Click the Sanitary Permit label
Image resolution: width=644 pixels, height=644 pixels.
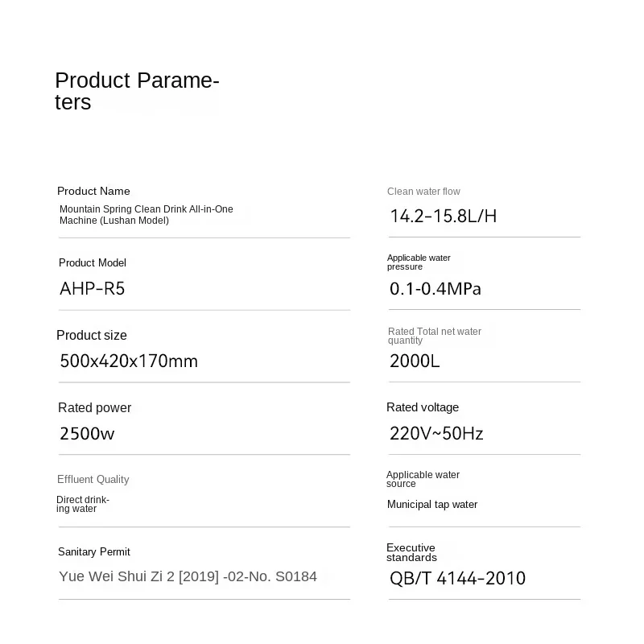(94, 552)
